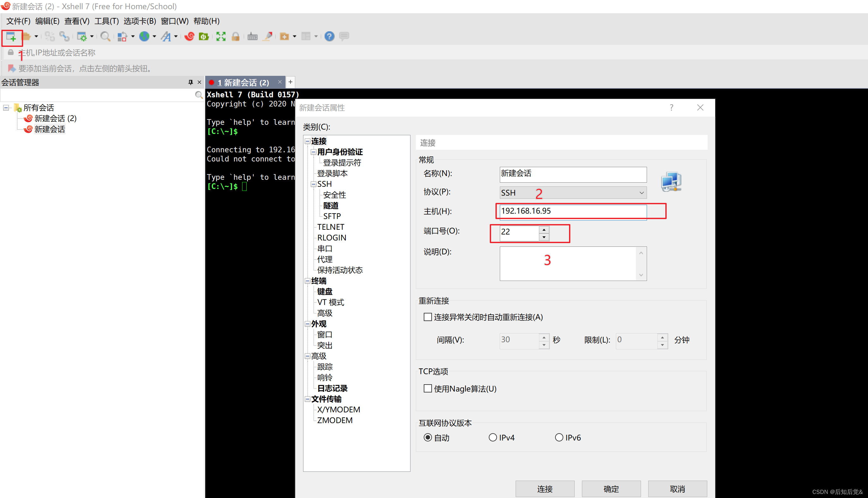Click the globe encoding toolbar icon
This screenshot has height=498, width=868.
tap(144, 37)
